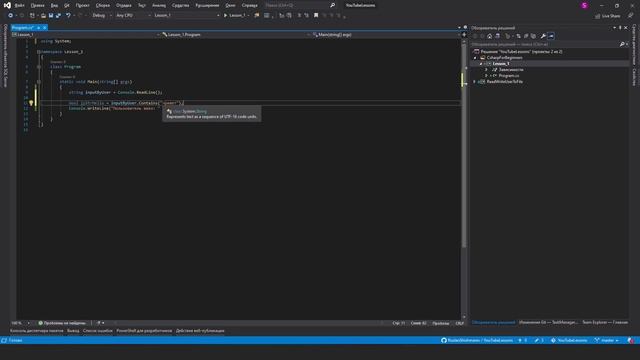
Task: Switch to the Вывод tab
Action: (x=73, y=331)
